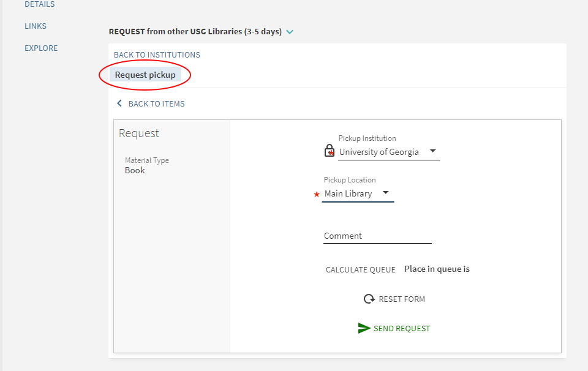The height and width of the screenshot is (371, 588).
Task: Click the arrow next to University of Georgia
Action: coord(432,151)
